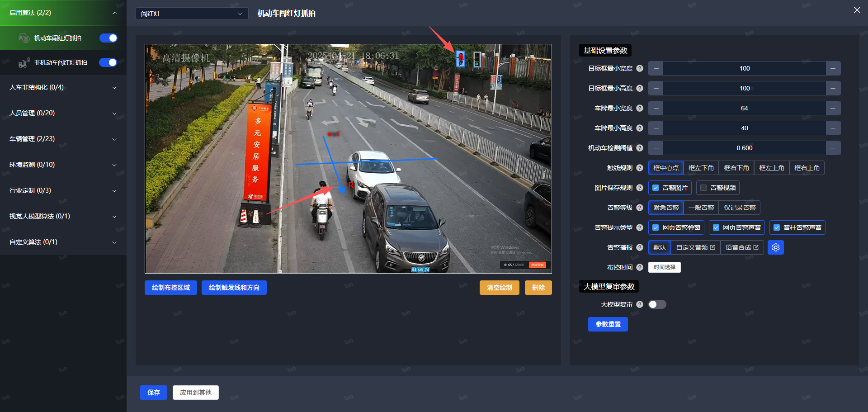Screen dimensions: 868x412
Task: Switch alert level to 一般告警
Action: coord(701,208)
